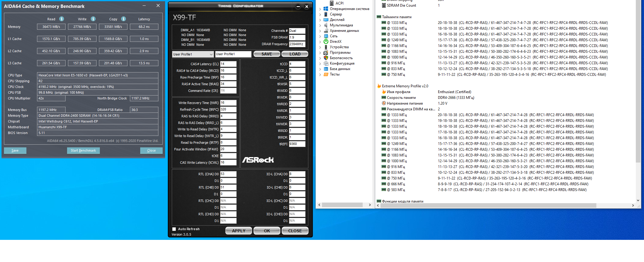Click the Four Activate Window (tFAW) field
Viewport: 644px width, 262px height.
[x=228, y=149]
